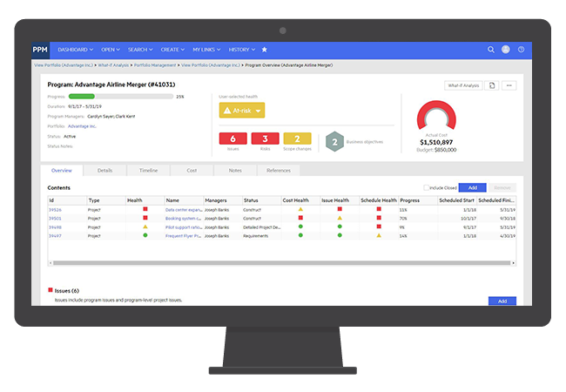Click the PPM logo
Screen dimensions: 566x392
tap(40, 50)
